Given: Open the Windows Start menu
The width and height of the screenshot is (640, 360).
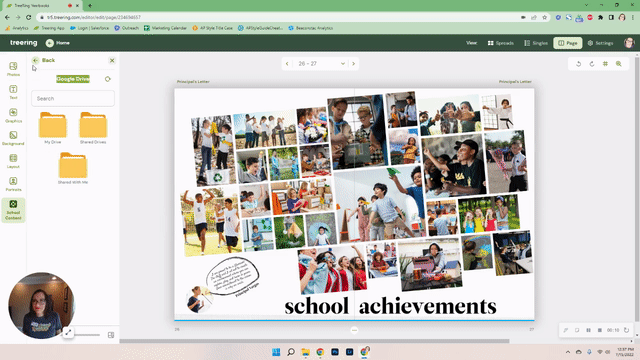Looking at the screenshot, I should [276, 352].
